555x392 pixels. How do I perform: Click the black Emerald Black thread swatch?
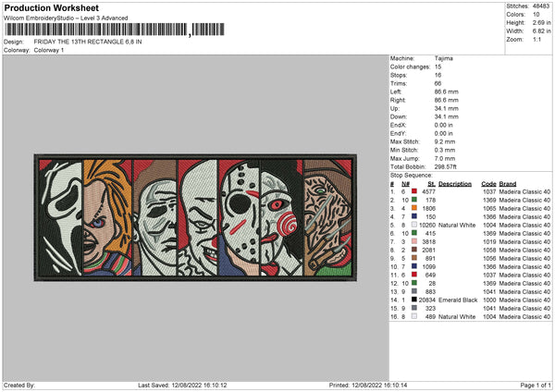[413, 300]
